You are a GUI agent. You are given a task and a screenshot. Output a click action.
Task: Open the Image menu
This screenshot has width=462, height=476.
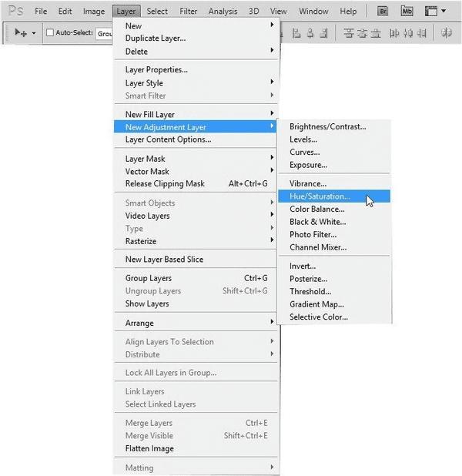[x=94, y=12]
